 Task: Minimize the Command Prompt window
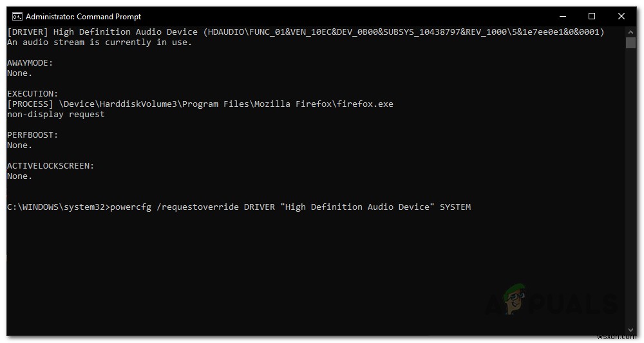point(562,16)
